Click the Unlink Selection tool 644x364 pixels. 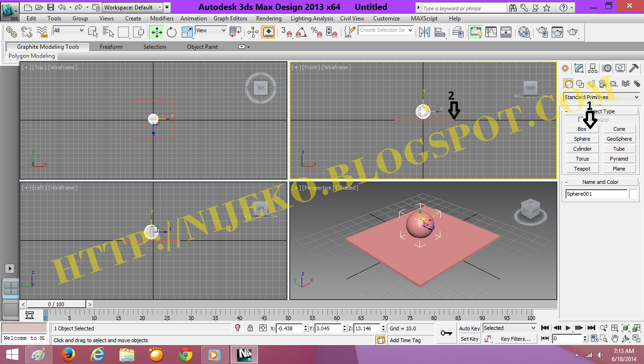click(x=27, y=32)
